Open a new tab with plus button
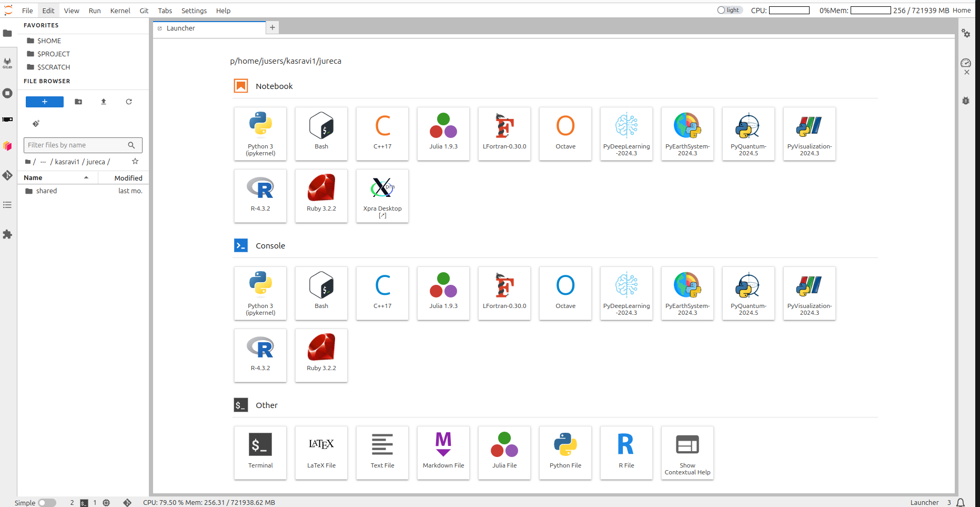The height and width of the screenshot is (507, 980). pyautogui.click(x=272, y=27)
